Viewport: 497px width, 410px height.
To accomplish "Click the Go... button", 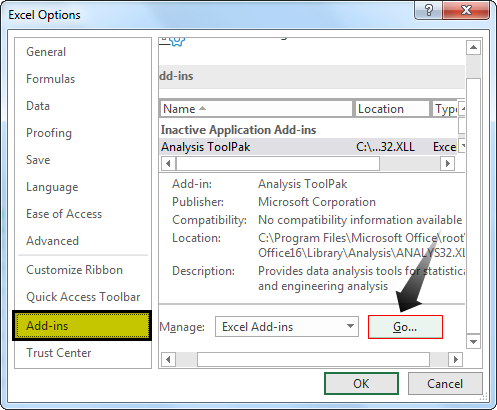I will 405,327.
